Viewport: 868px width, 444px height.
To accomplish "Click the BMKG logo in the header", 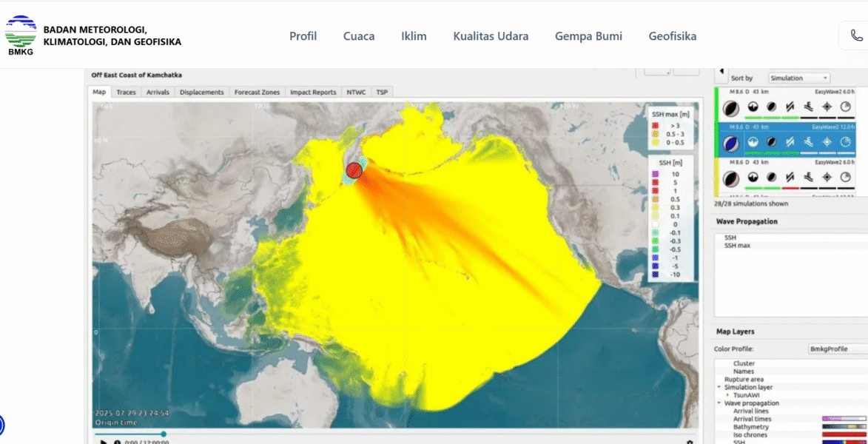I will tap(21, 36).
